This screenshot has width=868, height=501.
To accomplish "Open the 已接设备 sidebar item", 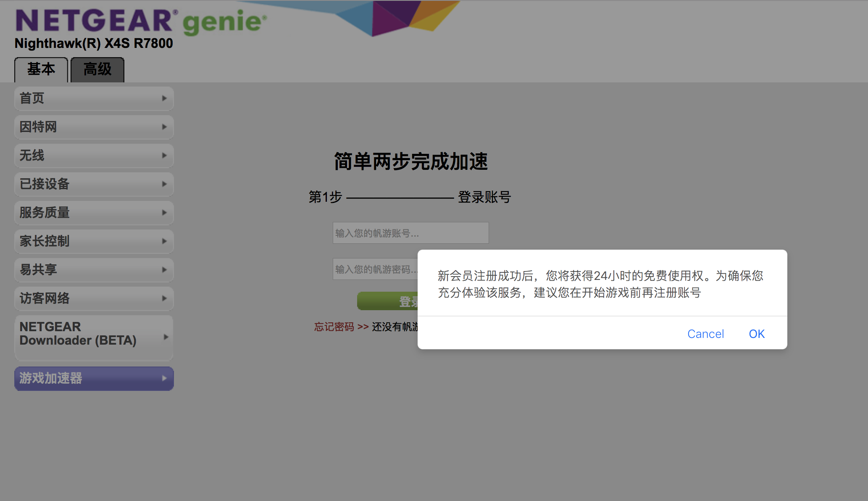I will click(x=93, y=184).
